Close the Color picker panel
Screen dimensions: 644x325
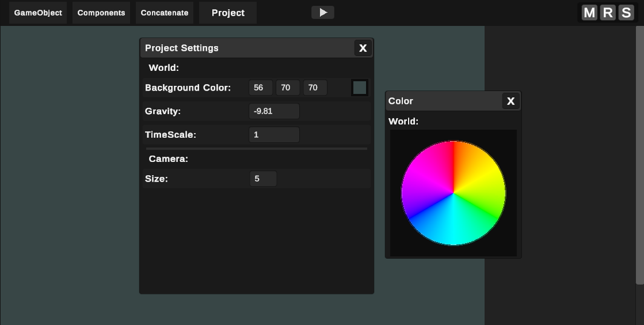(x=511, y=101)
